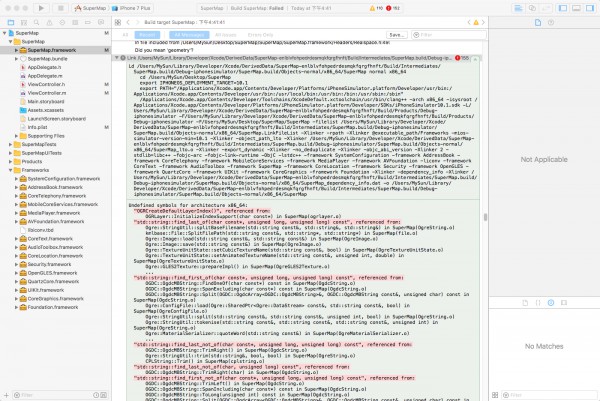Open Info.plist file
The width and height of the screenshot is (600, 401).
tap(38, 127)
